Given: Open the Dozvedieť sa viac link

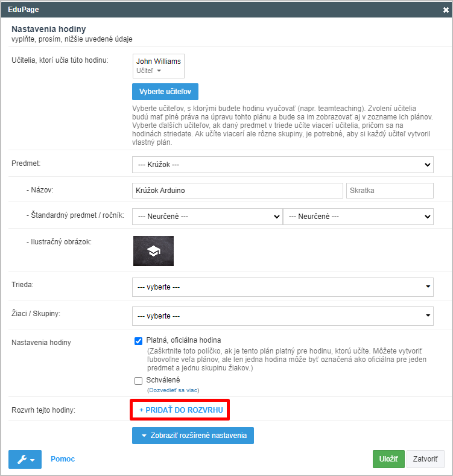Looking at the screenshot, I should click(x=173, y=390).
